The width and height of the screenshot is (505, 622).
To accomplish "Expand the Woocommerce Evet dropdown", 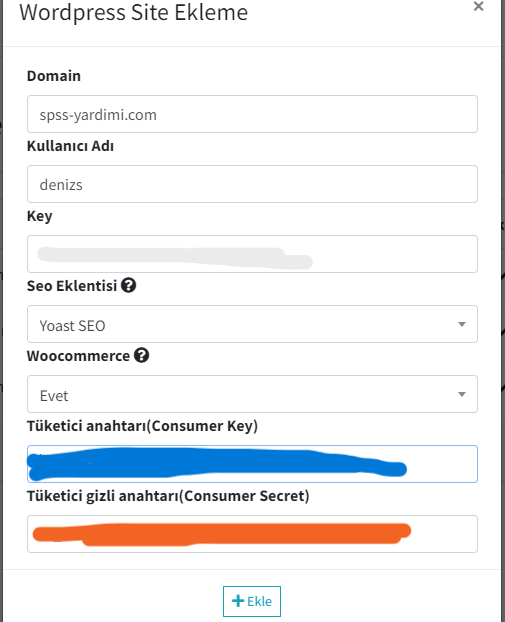I will tap(252, 394).
